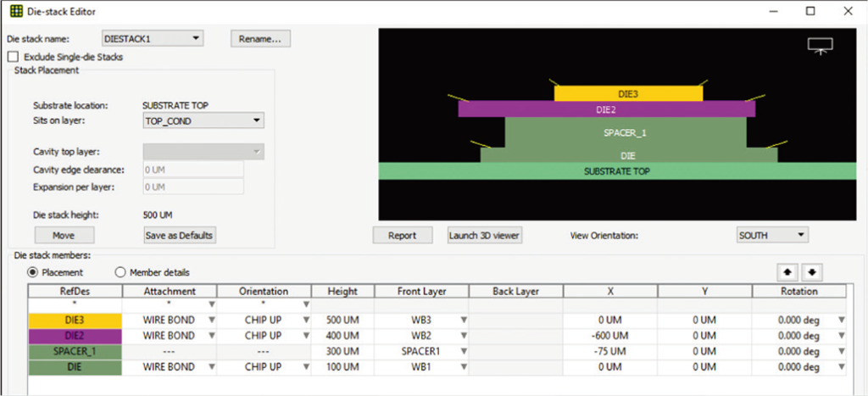Enable Exclude Single-die Stacks checkbox
This screenshot has width=868, height=396.
(13, 57)
